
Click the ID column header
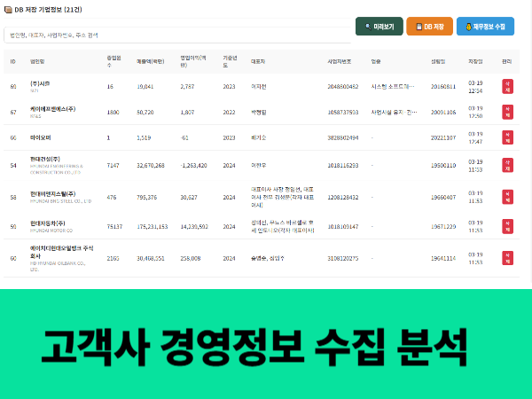(13, 61)
